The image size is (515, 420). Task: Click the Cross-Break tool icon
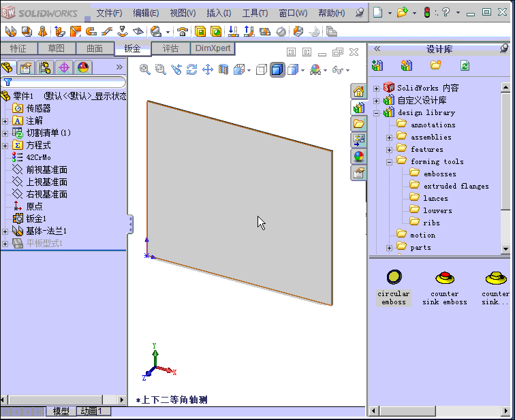pyautogui.click(x=138, y=31)
